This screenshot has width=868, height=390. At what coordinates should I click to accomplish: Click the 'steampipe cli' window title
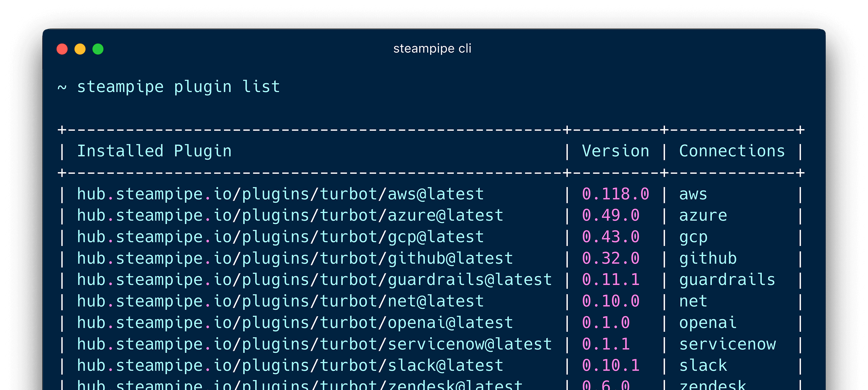coord(432,49)
